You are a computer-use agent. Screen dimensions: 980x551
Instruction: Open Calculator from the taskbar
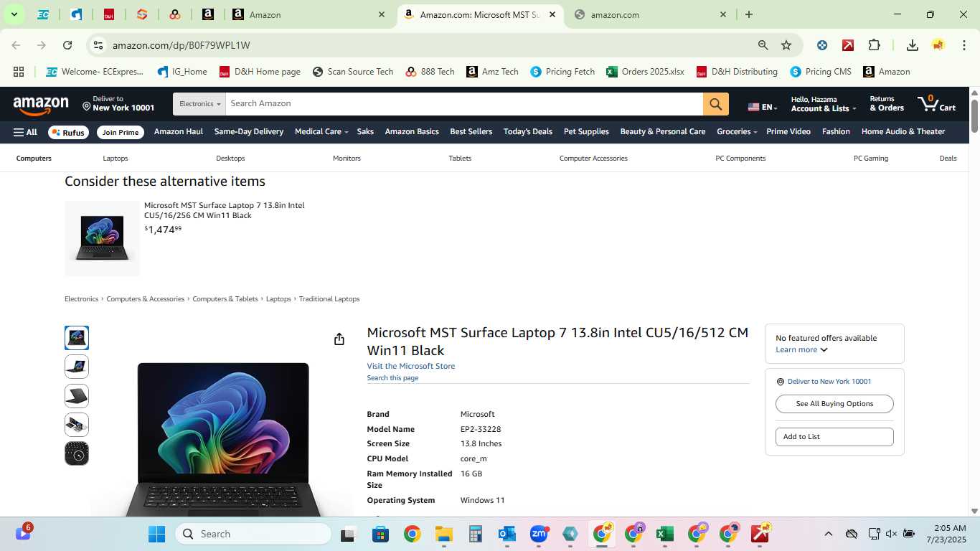tap(475, 534)
